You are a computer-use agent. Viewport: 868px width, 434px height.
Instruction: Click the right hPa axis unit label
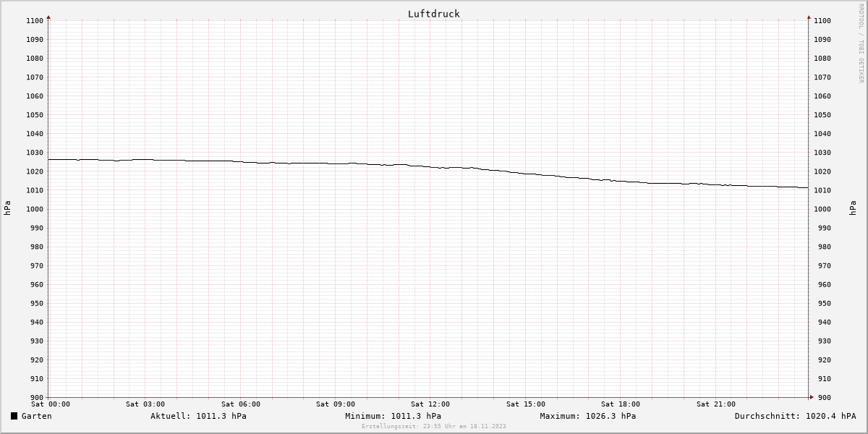(854, 208)
